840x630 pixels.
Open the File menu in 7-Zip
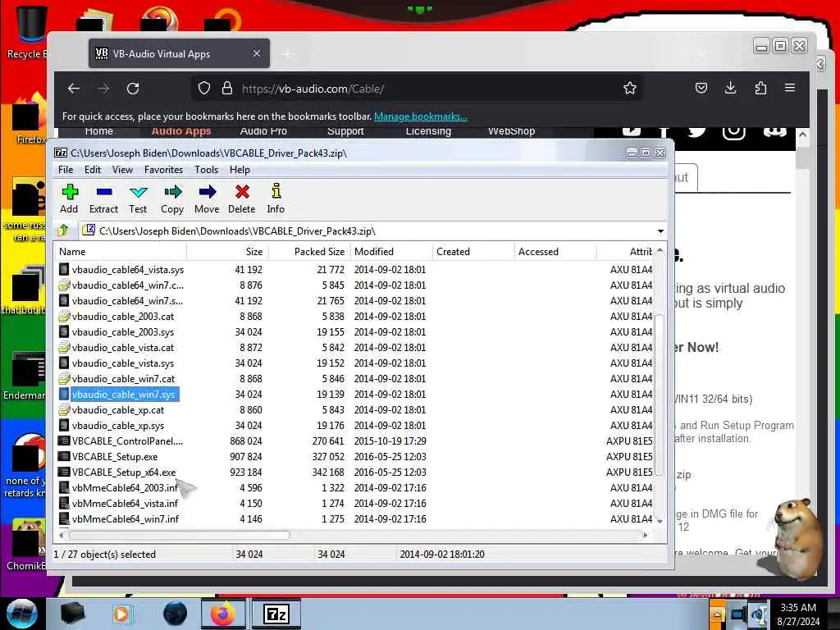(66, 170)
